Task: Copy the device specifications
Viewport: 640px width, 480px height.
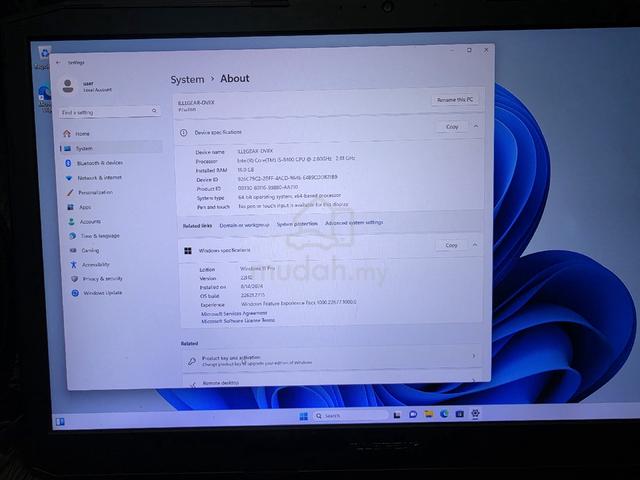Action: click(x=452, y=127)
